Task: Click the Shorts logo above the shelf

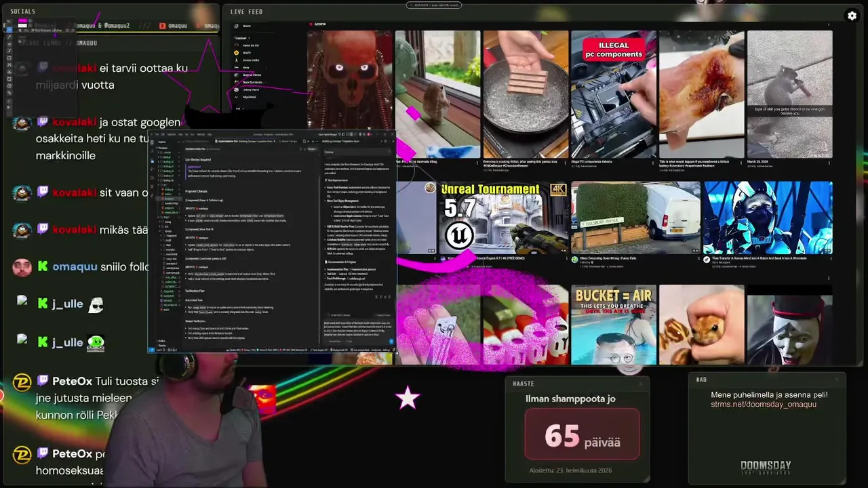Action: coord(317,24)
